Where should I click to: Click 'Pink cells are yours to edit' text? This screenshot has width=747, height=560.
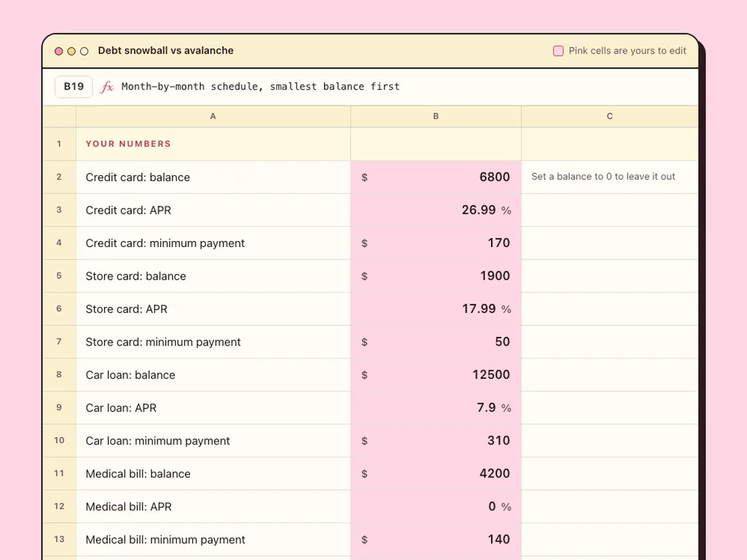627,51
